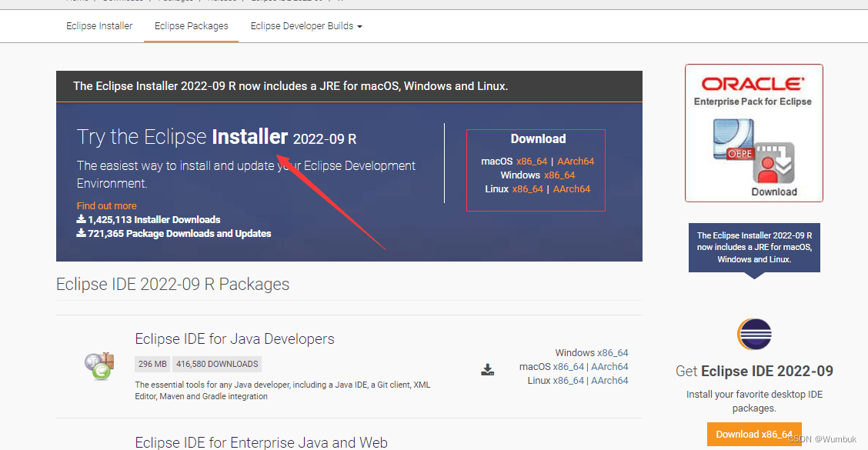This screenshot has height=450, width=868.
Task: Expand the Eclipse Developer Builds dropdown
Action: tap(306, 26)
